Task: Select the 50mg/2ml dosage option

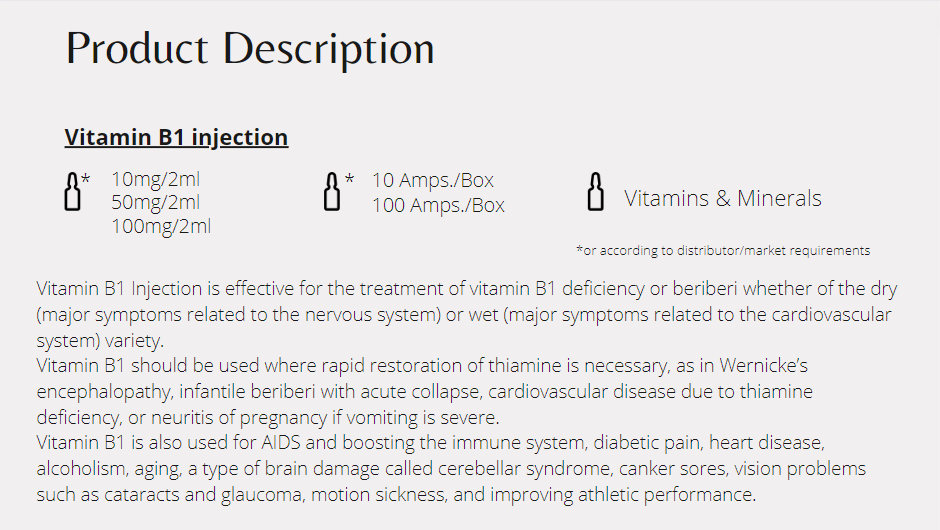Action: [155, 203]
